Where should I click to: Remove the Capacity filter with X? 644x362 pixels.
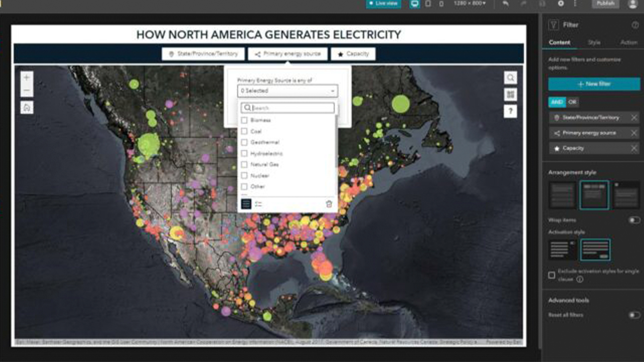(634, 148)
